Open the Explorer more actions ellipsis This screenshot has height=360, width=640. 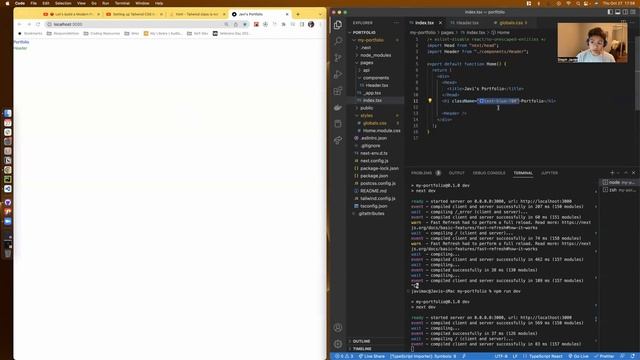pyautogui.click(x=396, y=23)
